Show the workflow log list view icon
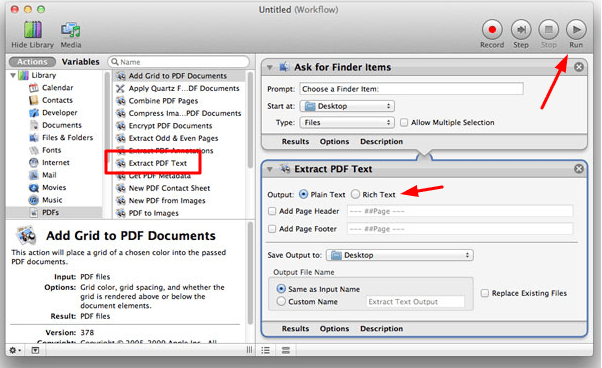The image size is (602, 368). [265, 350]
